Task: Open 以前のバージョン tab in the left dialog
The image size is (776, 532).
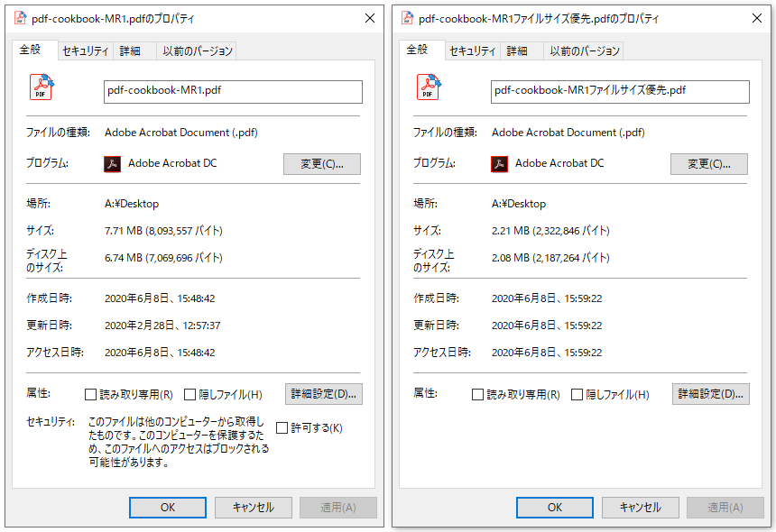Action: click(x=197, y=51)
